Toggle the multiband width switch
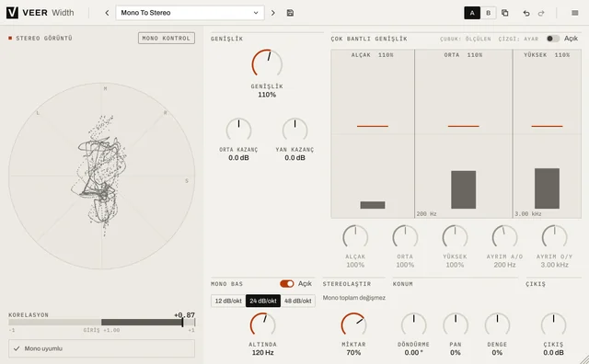The width and height of the screenshot is (589, 364). pyautogui.click(x=553, y=39)
